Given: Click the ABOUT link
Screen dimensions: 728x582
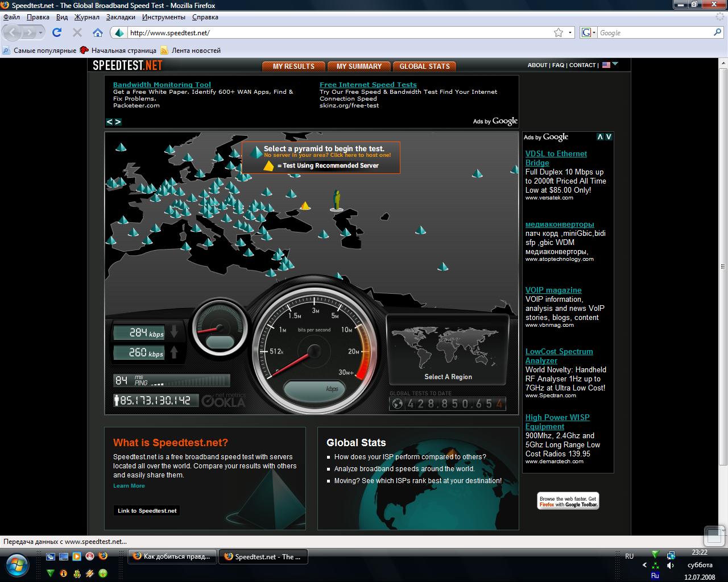Looking at the screenshot, I should point(537,65).
